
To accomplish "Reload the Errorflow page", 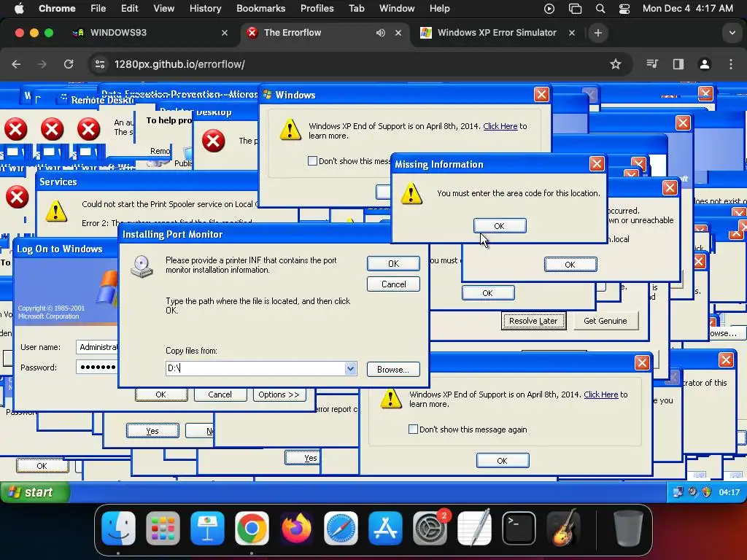I will tap(69, 64).
